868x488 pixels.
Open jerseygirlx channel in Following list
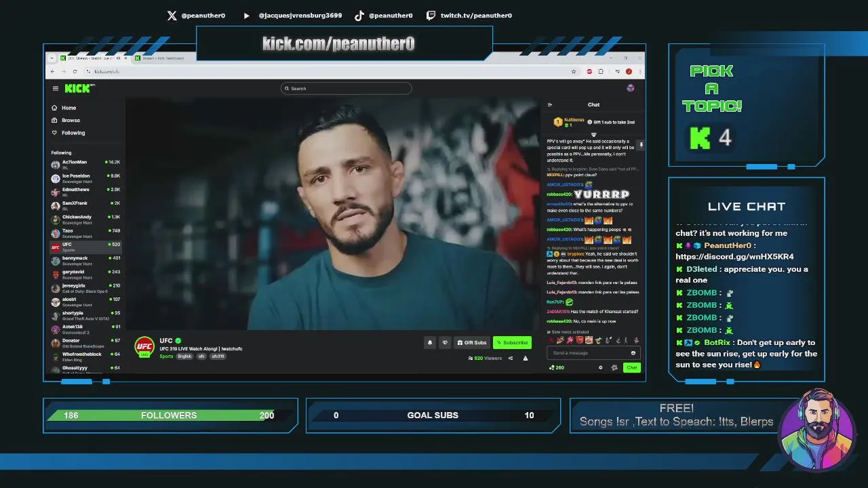click(x=85, y=288)
